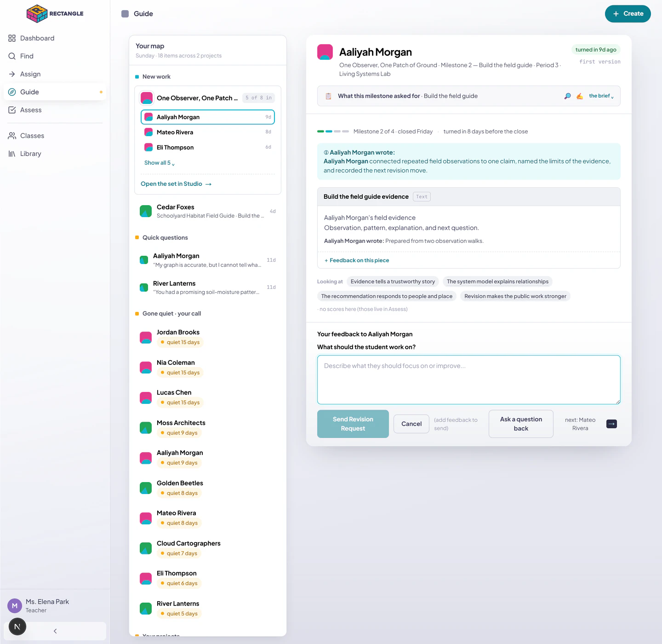
Task: Open the Moss Architects quiet item
Action: 208,428
